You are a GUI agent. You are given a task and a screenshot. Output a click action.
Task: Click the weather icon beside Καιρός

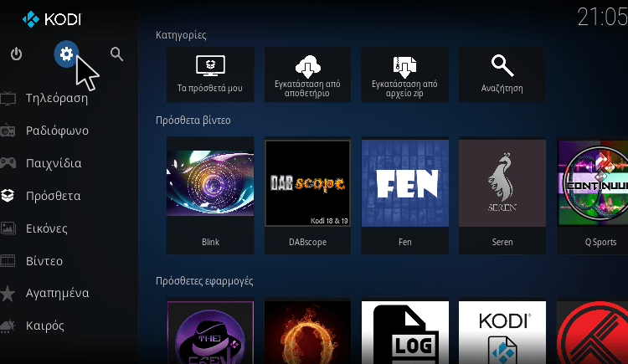click(x=8, y=326)
